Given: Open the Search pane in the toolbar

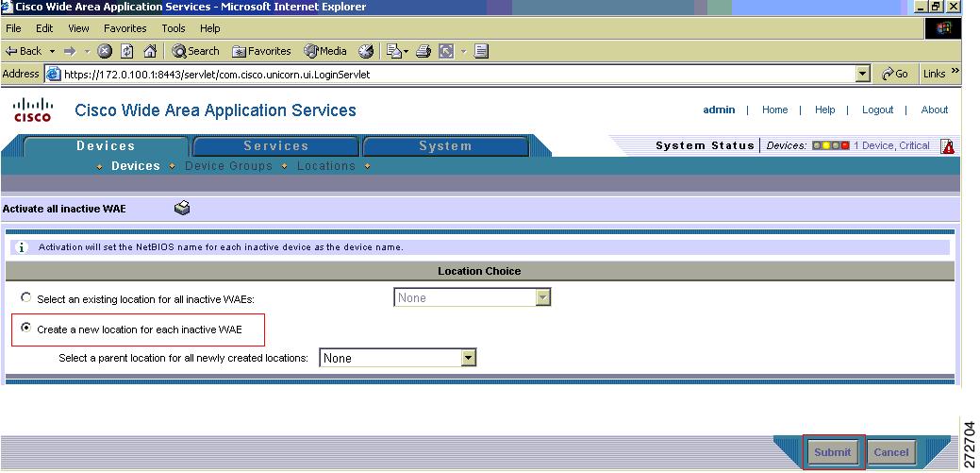Looking at the screenshot, I should click(x=195, y=51).
